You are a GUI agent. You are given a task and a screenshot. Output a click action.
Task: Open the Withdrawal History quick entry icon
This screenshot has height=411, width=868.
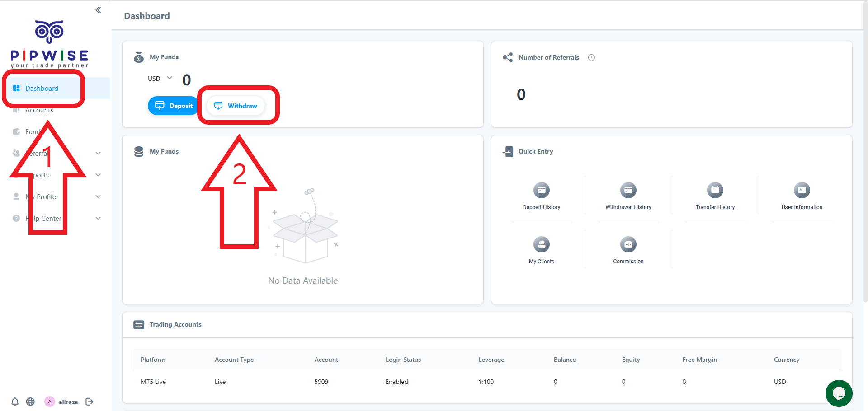[628, 191]
